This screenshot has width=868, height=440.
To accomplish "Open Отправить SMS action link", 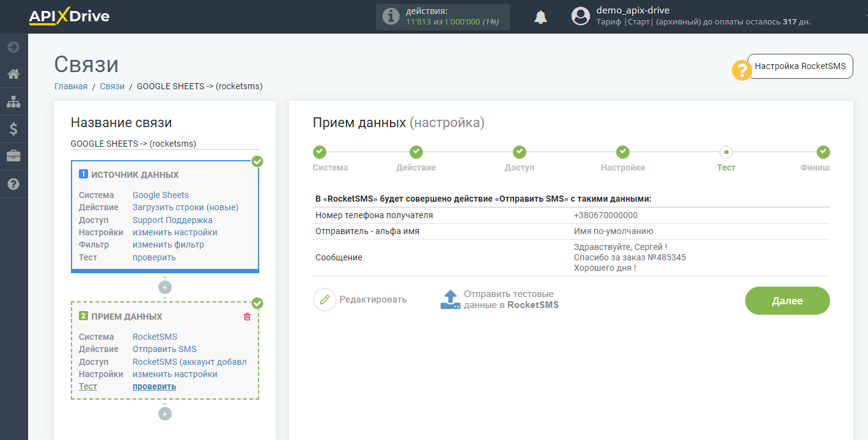I will click(x=164, y=349).
